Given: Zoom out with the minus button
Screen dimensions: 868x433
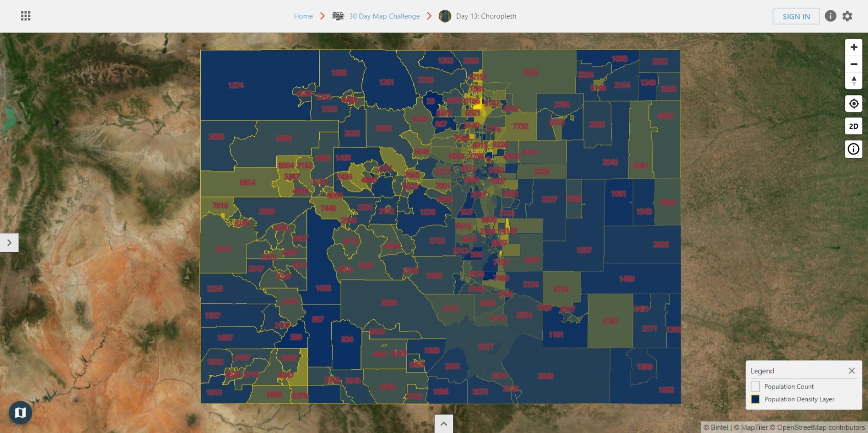Looking at the screenshot, I should (x=854, y=64).
